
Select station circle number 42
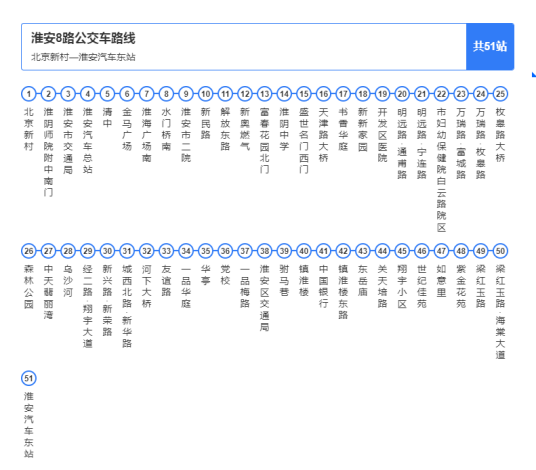pos(343,251)
